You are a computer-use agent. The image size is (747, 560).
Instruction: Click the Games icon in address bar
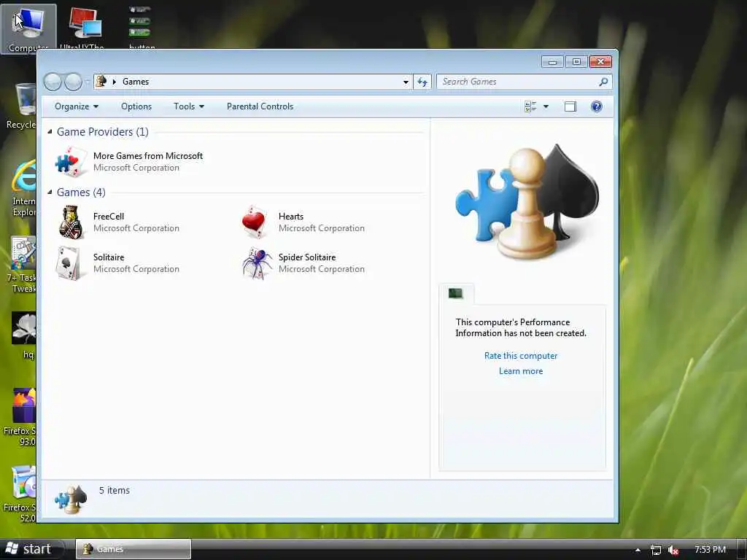click(101, 82)
